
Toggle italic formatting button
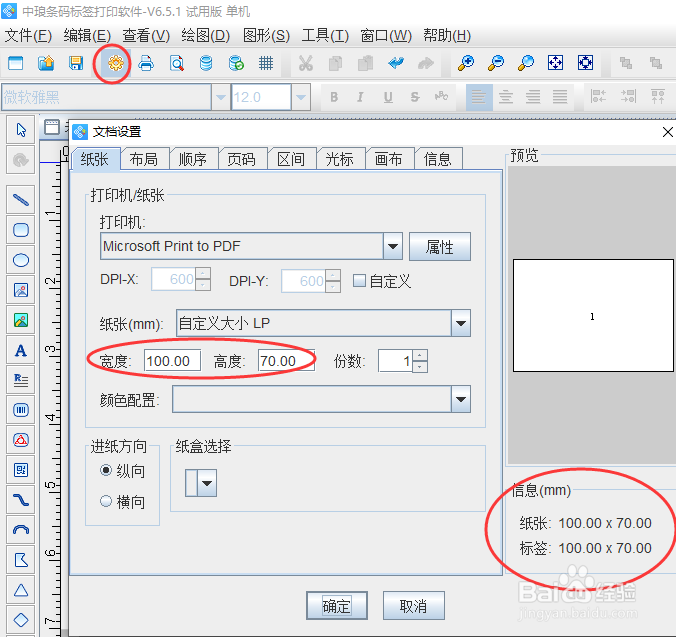click(x=360, y=97)
